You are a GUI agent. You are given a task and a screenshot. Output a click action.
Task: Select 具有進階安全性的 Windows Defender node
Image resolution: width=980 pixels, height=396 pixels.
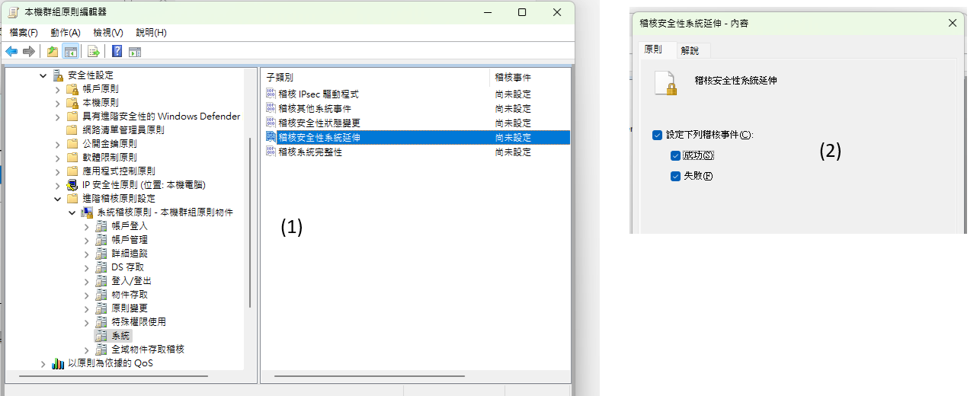[x=161, y=116]
